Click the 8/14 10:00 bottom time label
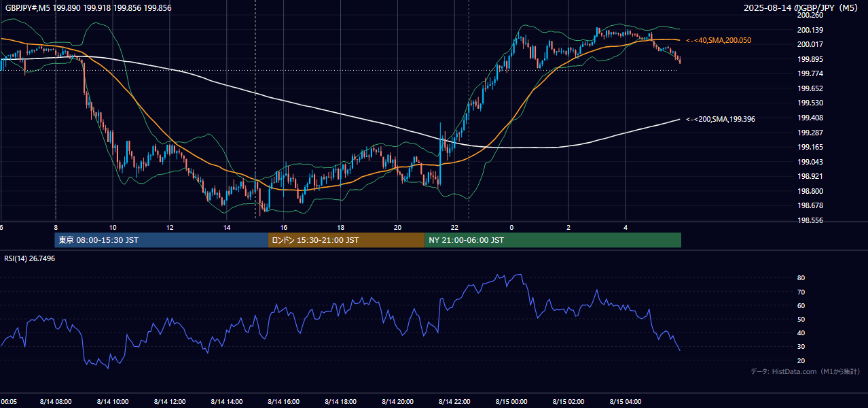868x408 pixels. coord(113,401)
